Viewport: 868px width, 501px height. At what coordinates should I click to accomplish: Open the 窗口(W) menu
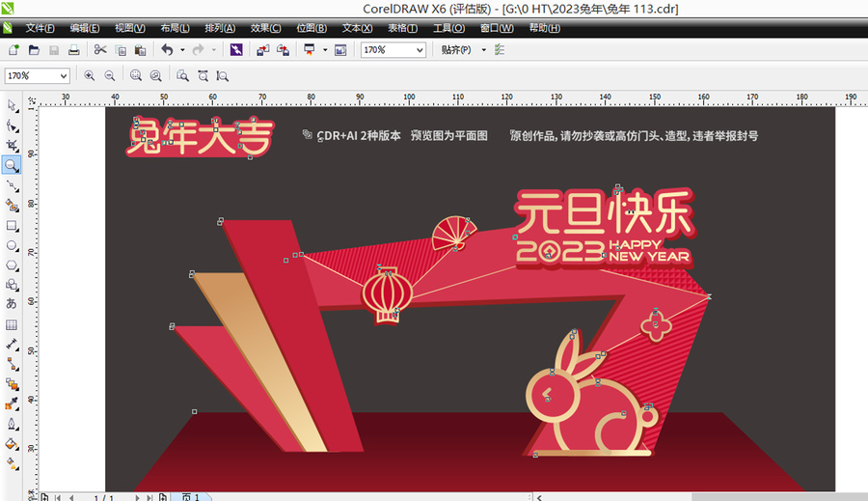click(497, 28)
